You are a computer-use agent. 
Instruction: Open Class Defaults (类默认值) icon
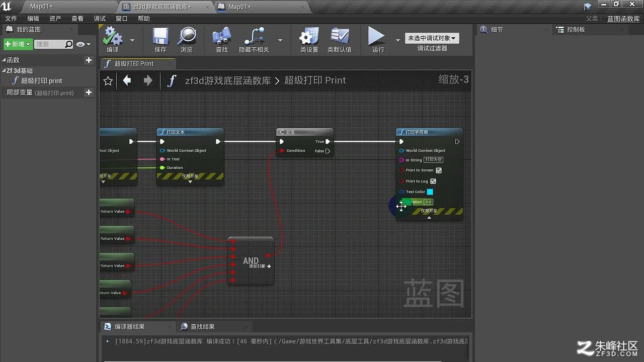point(340,37)
